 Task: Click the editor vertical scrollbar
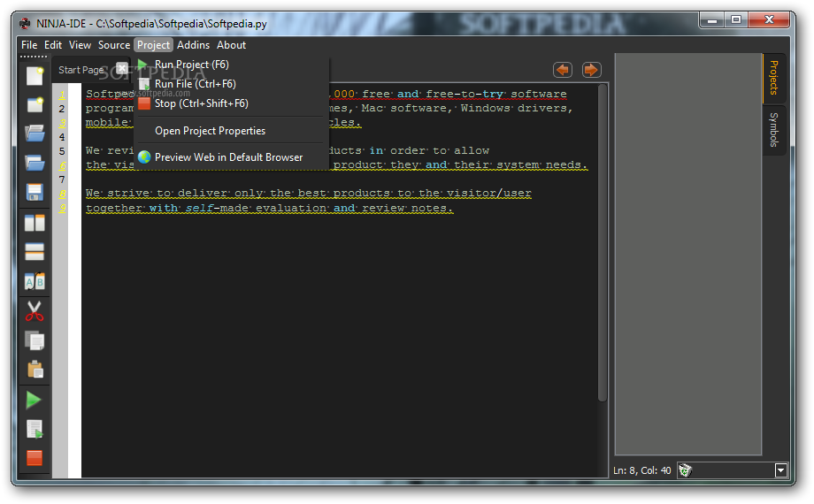(x=603, y=243)
